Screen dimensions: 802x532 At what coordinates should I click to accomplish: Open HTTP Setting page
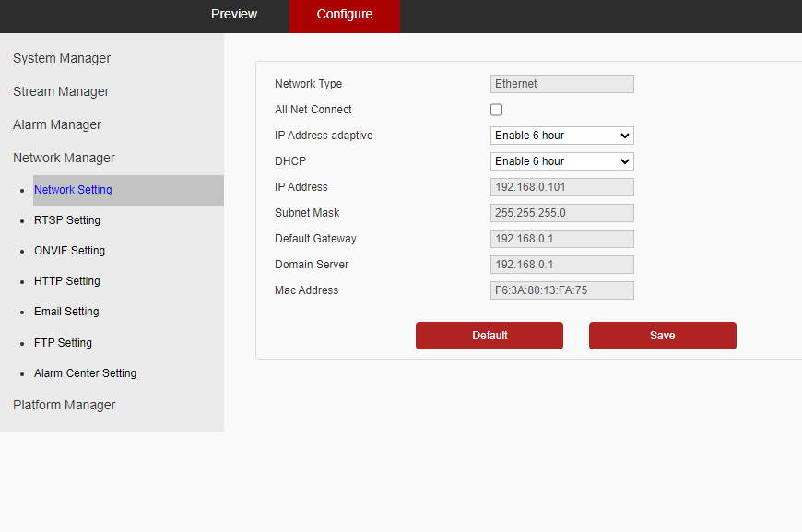pyautogui.click(x=67, y=281)
